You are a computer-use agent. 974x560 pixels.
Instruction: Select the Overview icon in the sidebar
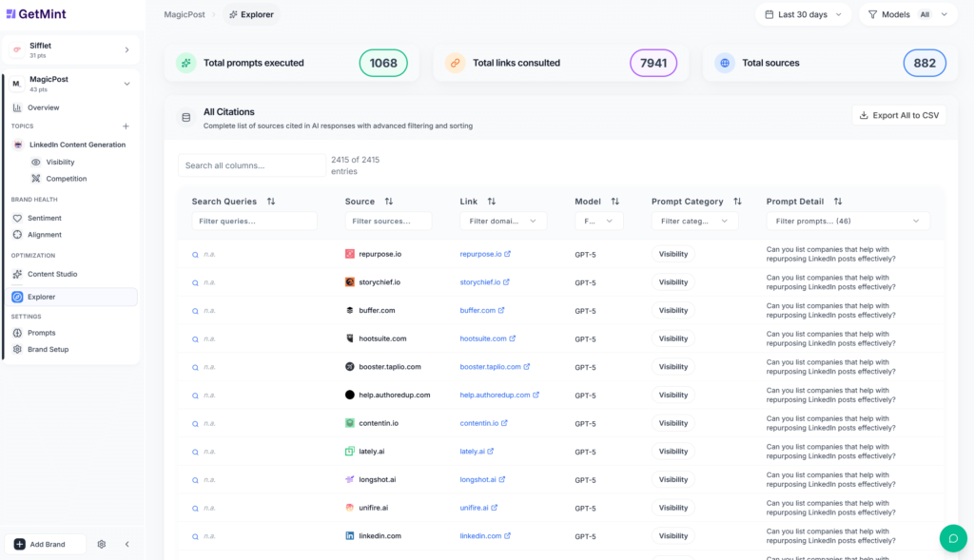click(x=19, y=108)
